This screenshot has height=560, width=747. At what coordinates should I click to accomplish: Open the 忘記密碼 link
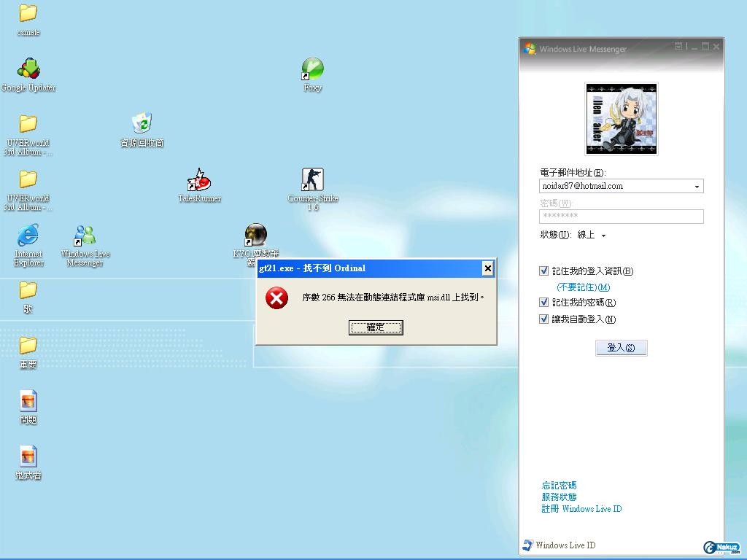559,485
